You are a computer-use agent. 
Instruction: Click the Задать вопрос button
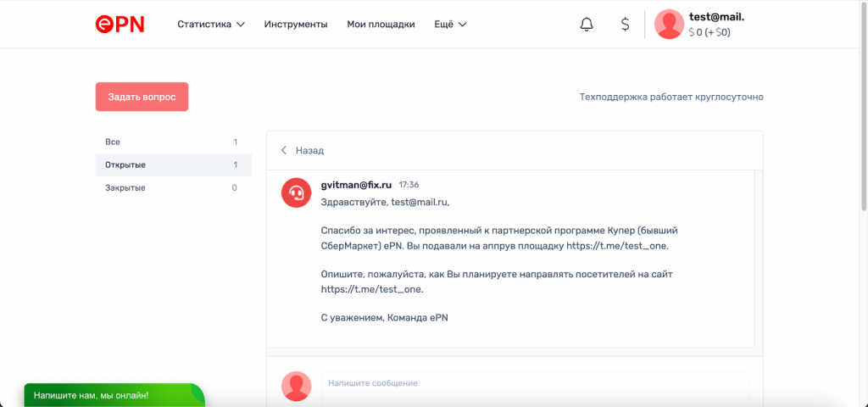click(x=142, y=97)
